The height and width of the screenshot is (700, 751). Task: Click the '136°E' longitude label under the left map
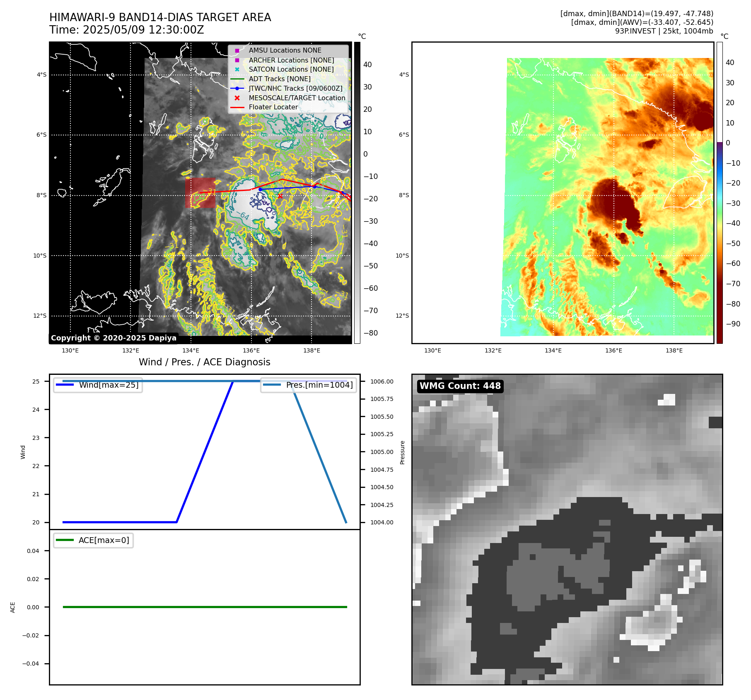pos(251,351)
